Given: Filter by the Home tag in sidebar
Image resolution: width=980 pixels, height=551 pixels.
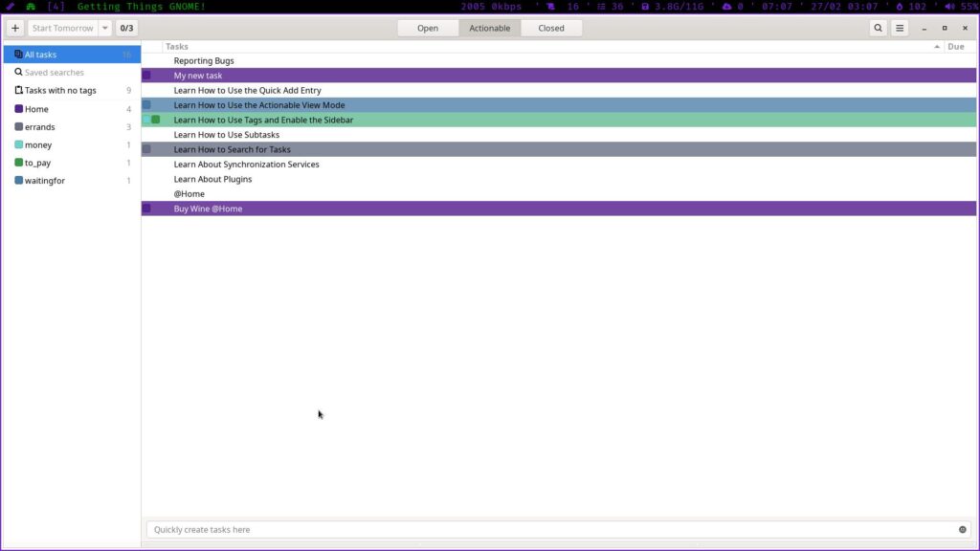Looking at the screenshot, I should 73,109.
